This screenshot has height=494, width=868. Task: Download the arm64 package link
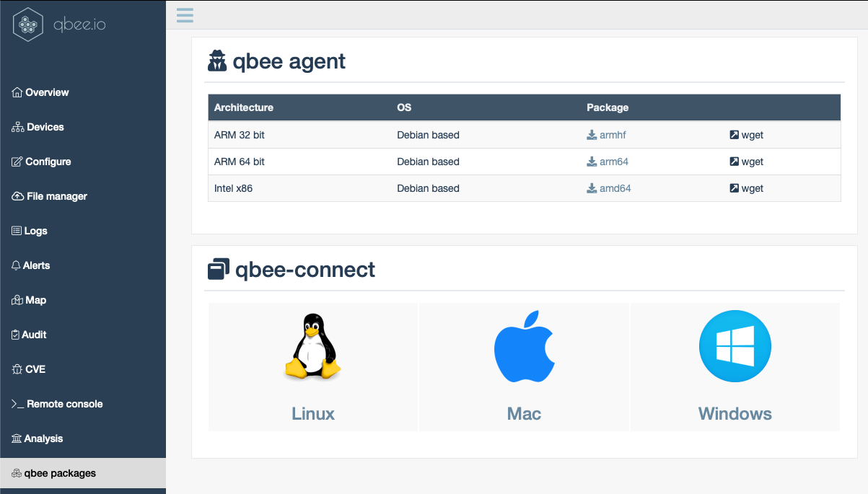614,162
